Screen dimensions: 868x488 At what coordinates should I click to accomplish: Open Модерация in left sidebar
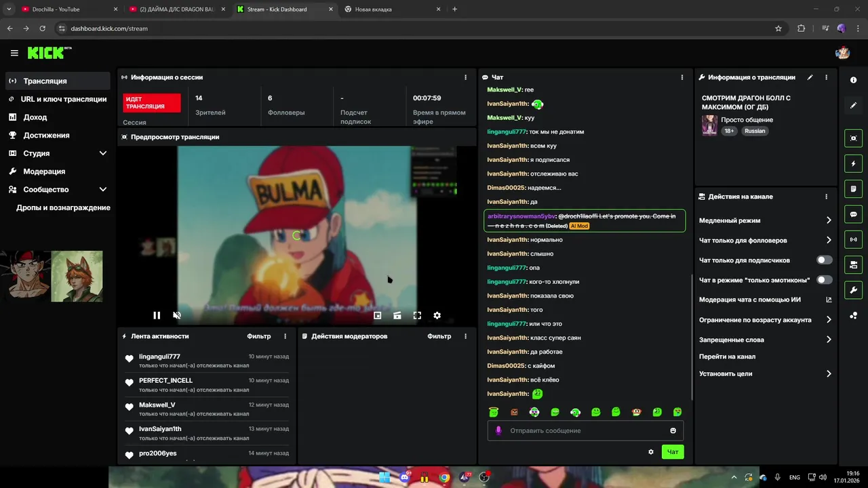58,171
